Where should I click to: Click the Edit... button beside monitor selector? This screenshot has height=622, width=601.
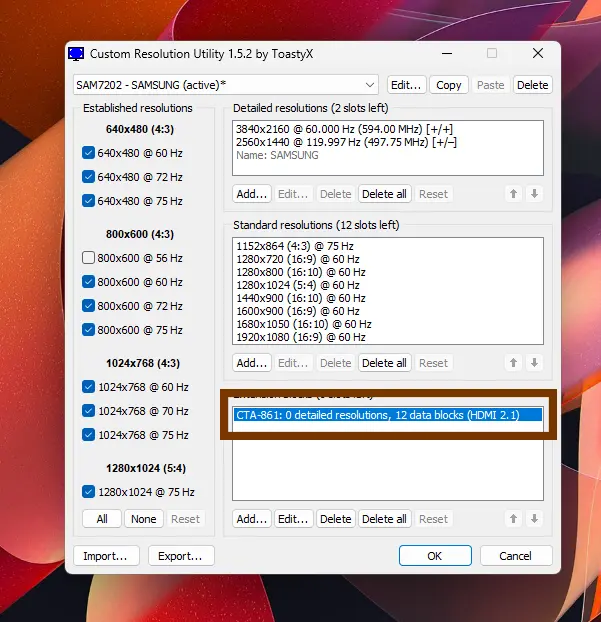406,85
